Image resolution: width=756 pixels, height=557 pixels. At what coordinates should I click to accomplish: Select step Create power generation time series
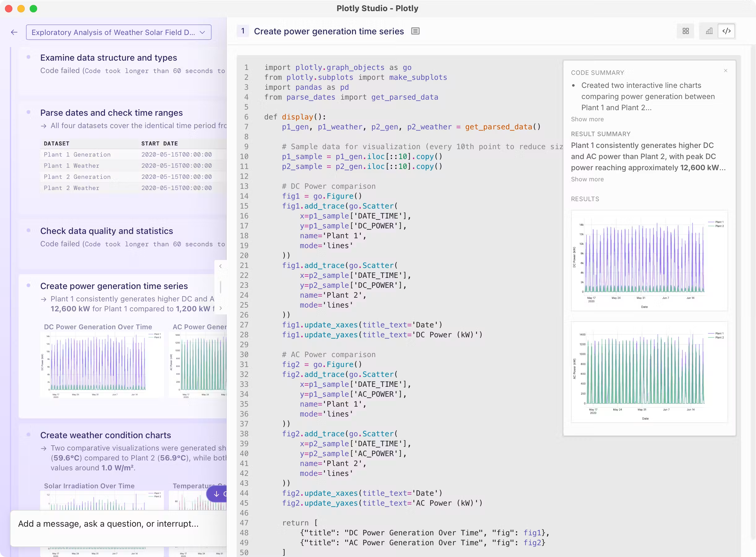coord(114,286)
